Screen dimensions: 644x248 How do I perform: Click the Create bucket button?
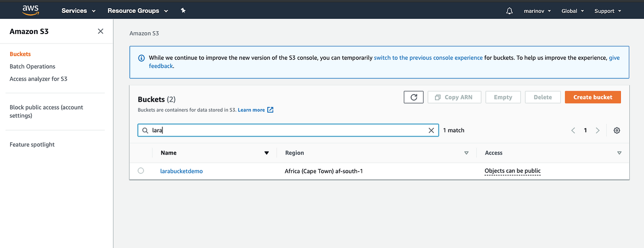coord(592,97)
